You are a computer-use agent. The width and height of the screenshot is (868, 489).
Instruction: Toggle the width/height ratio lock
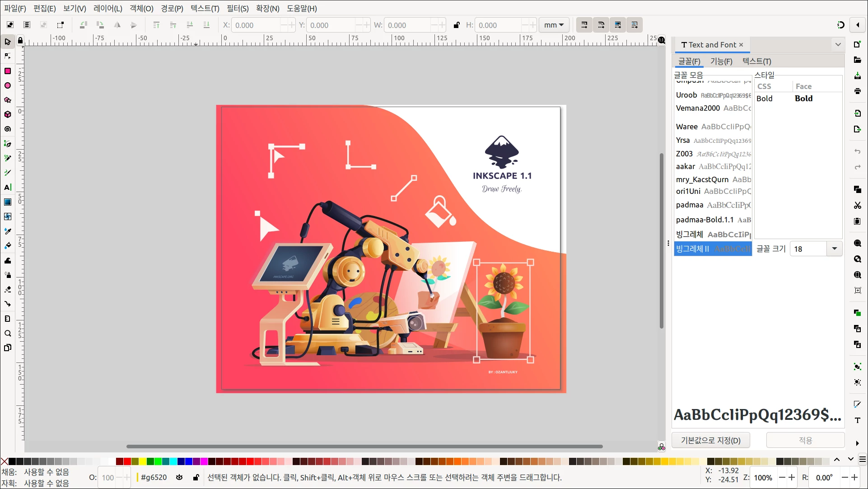coord(457,25)
